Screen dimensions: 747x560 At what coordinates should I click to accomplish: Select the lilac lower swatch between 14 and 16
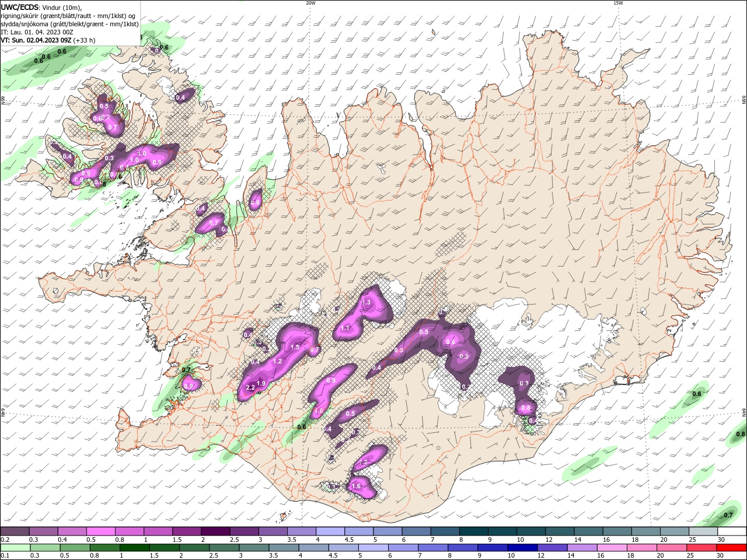581,548
